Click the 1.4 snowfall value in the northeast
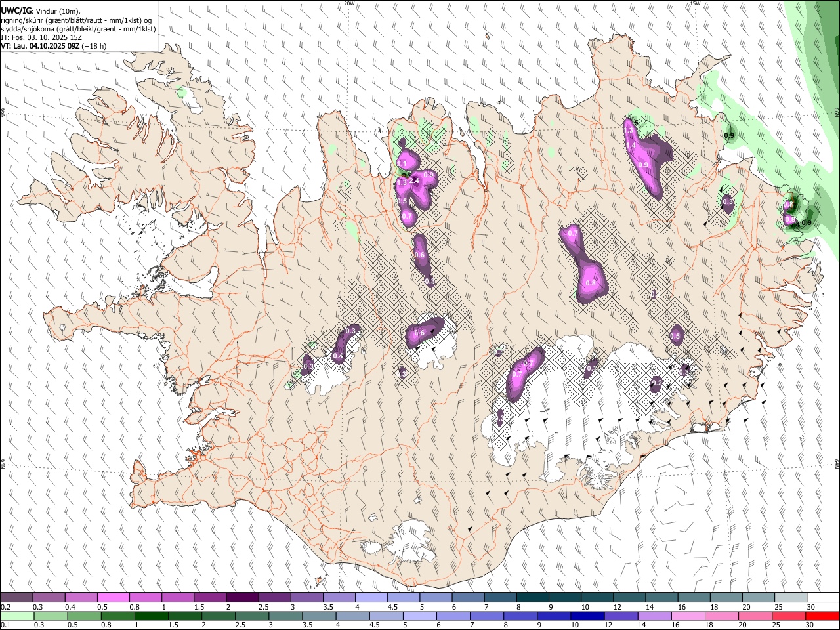840x630 pixels. (631, 146)
